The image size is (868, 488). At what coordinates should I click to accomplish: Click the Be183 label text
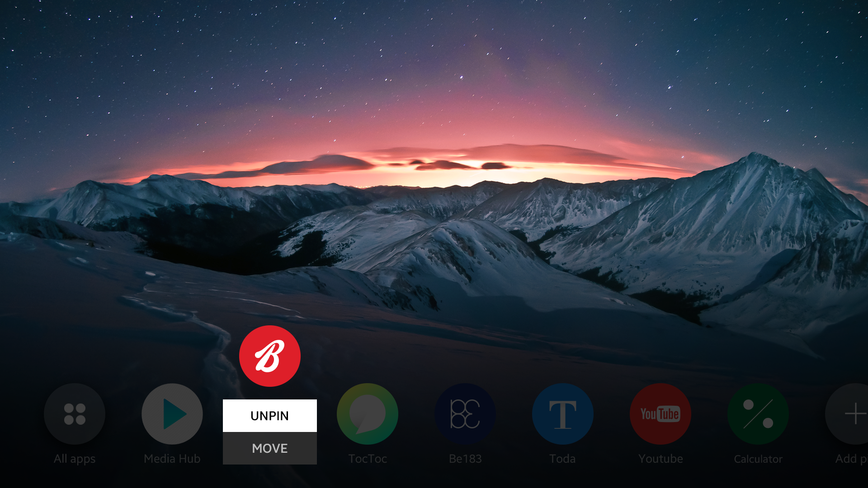tap(465, 459)
